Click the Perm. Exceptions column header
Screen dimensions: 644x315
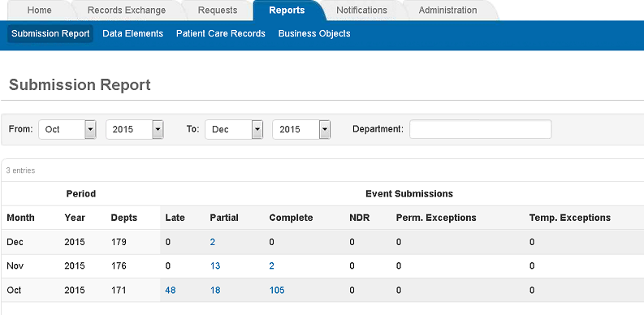436,218
